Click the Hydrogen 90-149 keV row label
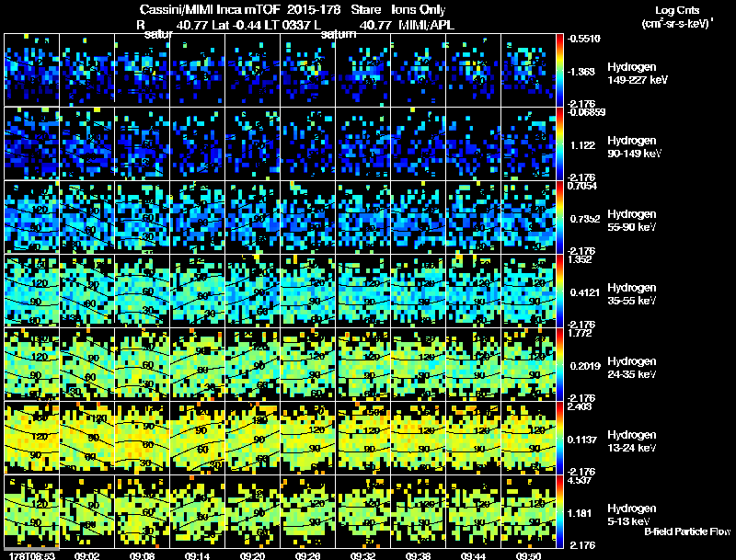736x560 pixels. 634,147
